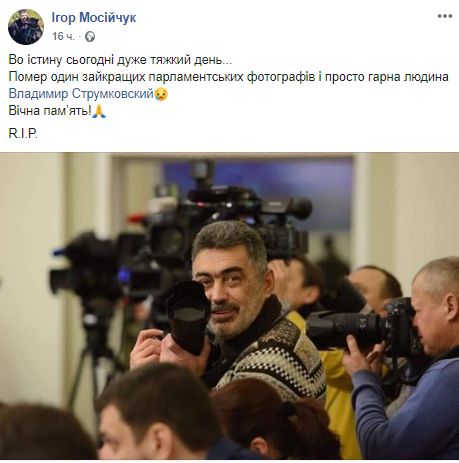Click the praying hands emoji
Screen dimensions: 459x463
[99, 111]
